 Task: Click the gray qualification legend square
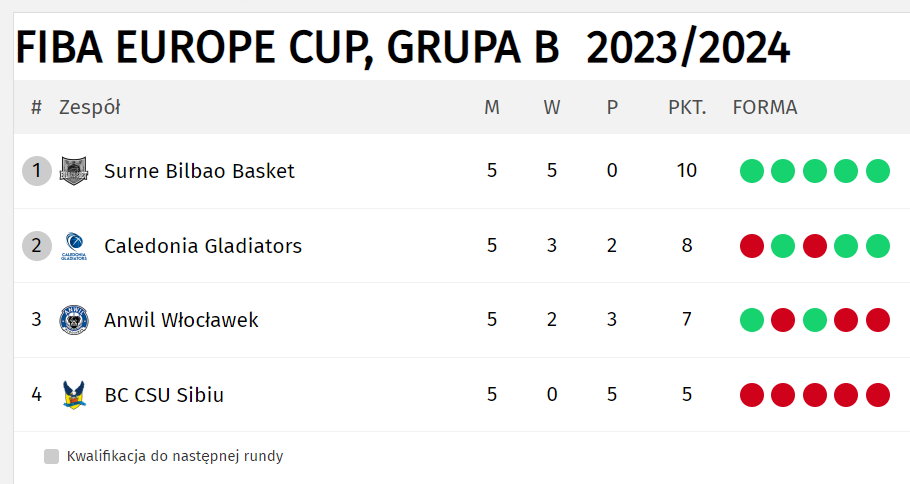[52, 456]
